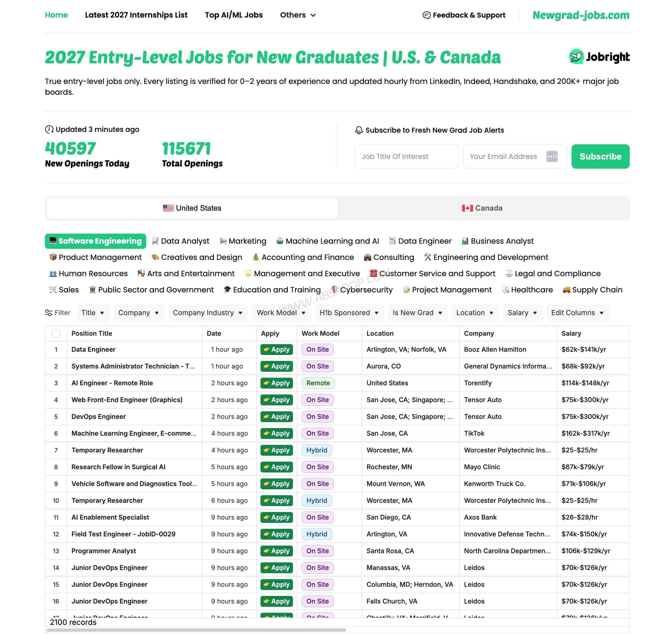Click the Machine Learning and AI robot icon
The image size is (672, 639).
pos(280,241)
